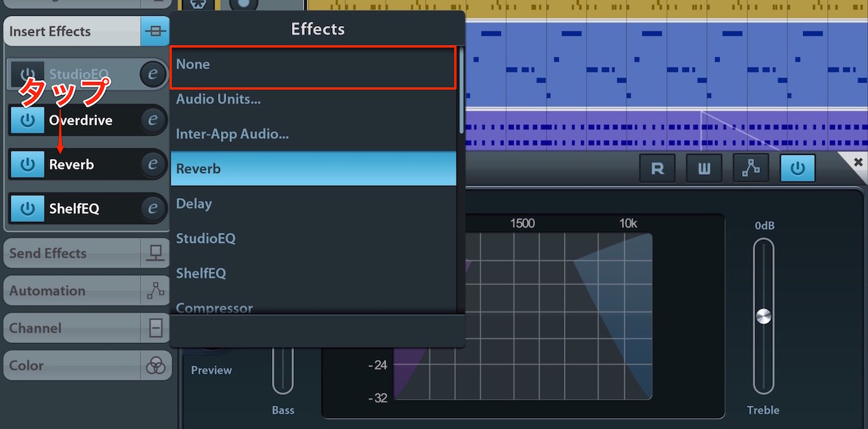Show automation curve button in effect panel
Screen dimensions: 868x429
click(x=750, y=169)
